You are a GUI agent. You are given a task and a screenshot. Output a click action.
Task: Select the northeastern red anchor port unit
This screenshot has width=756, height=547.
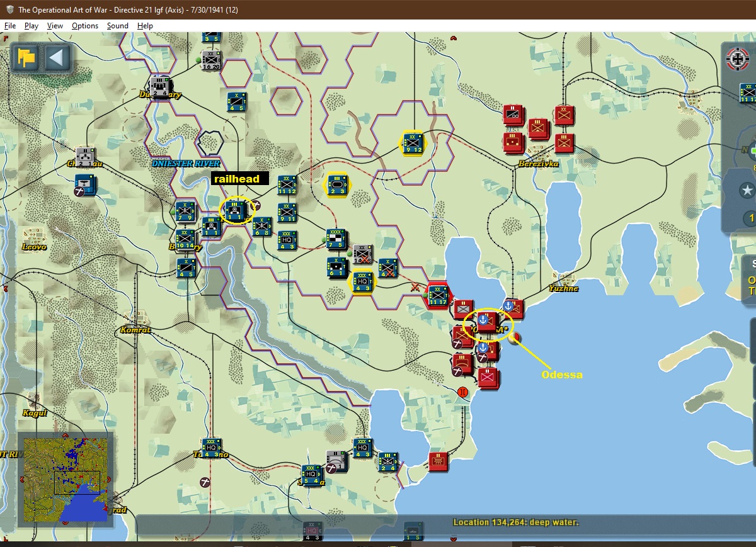[x=513, y=308]
